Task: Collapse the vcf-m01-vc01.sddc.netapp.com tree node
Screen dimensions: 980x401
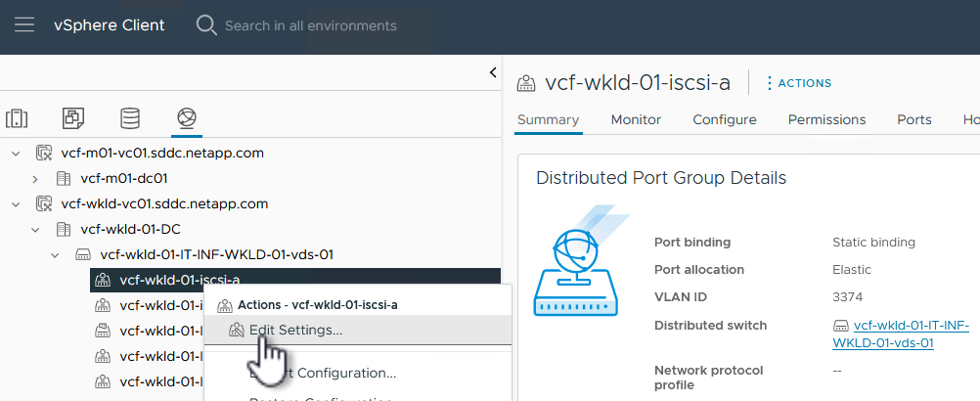Action: coord(17,154)
